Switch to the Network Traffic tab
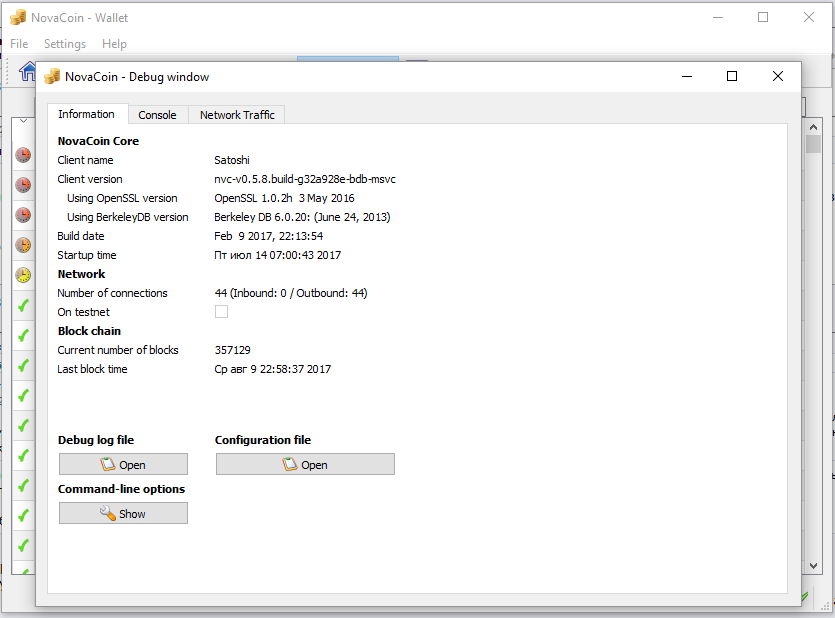Screen dimensions: 835x618 237,115
